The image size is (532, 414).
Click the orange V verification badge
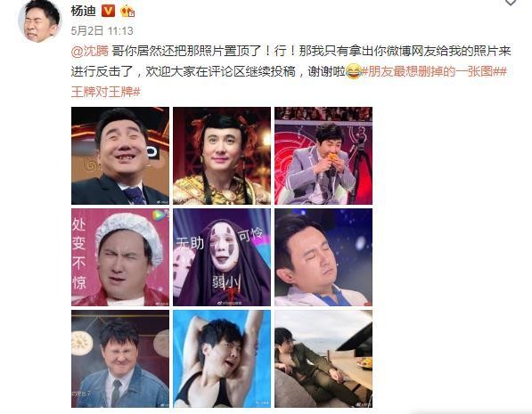(108, 12)
